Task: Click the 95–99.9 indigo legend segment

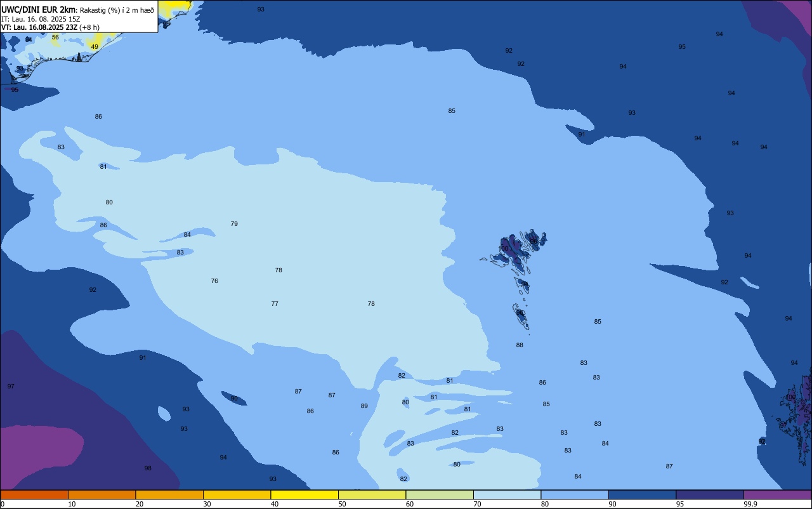Action: tap(710, 494)
